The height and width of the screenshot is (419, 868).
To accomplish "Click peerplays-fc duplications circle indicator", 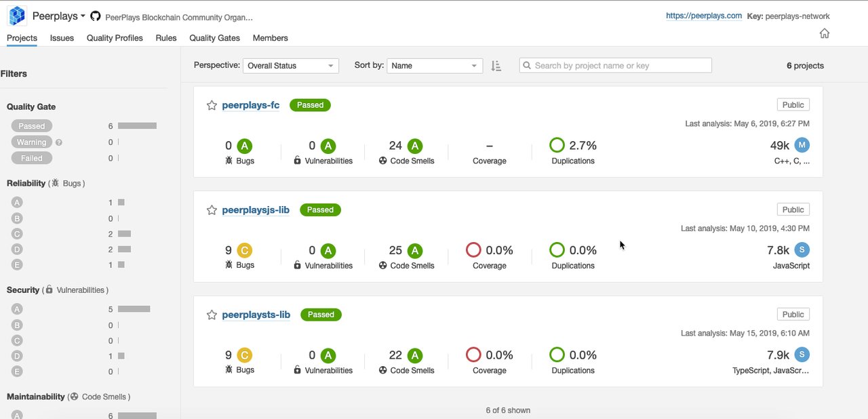I will [557, 146].
